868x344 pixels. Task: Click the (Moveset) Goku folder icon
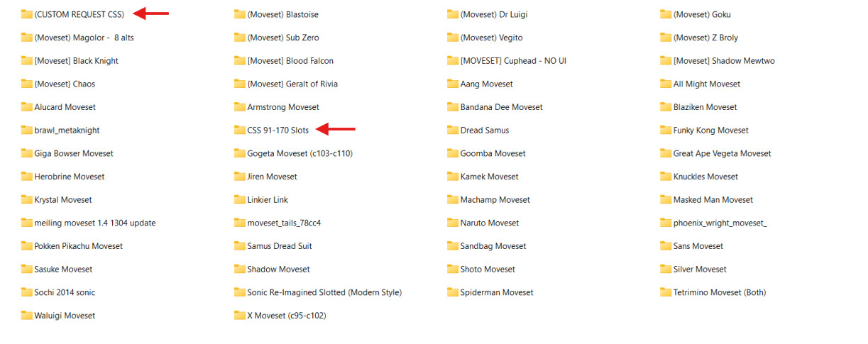click(x=666, y=14)
